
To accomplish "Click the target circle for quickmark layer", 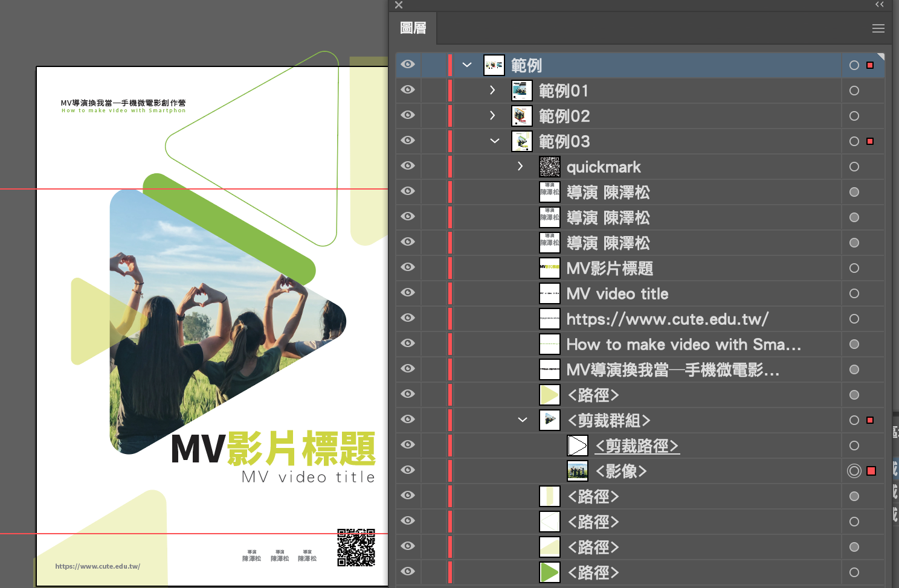I will [x=854, y=167].
